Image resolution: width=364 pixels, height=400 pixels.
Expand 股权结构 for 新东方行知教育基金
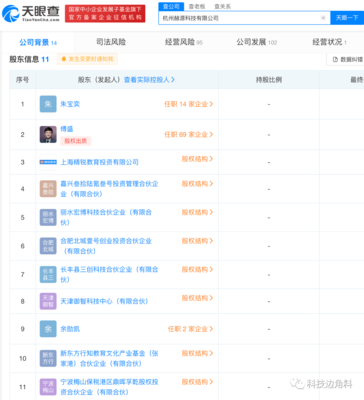(197, 353)
